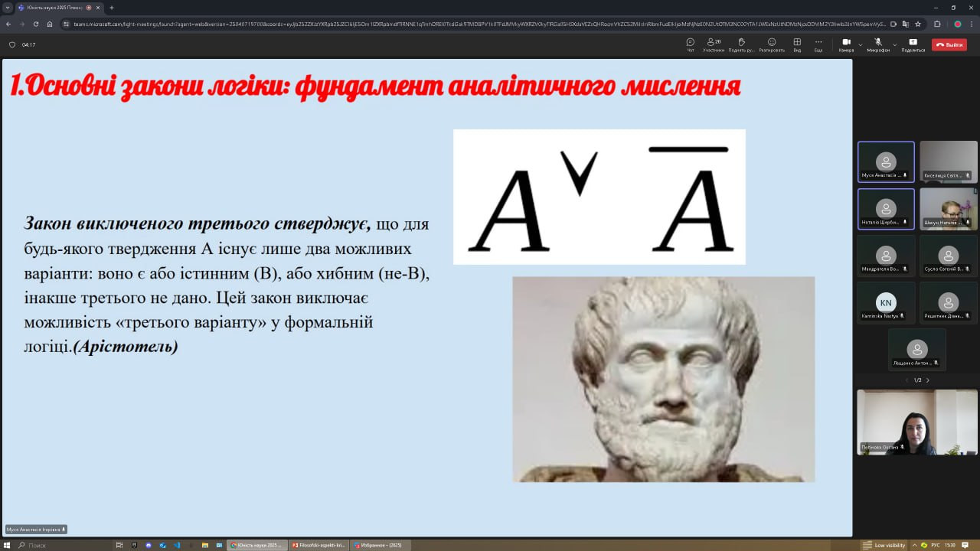Viewport: 980px width, 551px height.
Task: Select Миндратога participant tile
Action: (x=886, y=256)
